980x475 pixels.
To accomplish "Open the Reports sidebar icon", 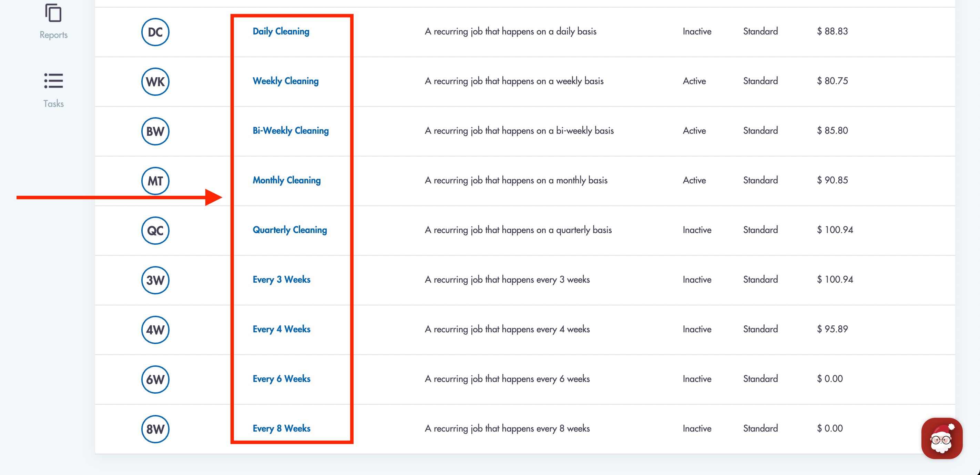I will pyautogui.click(x=53, y=12).
